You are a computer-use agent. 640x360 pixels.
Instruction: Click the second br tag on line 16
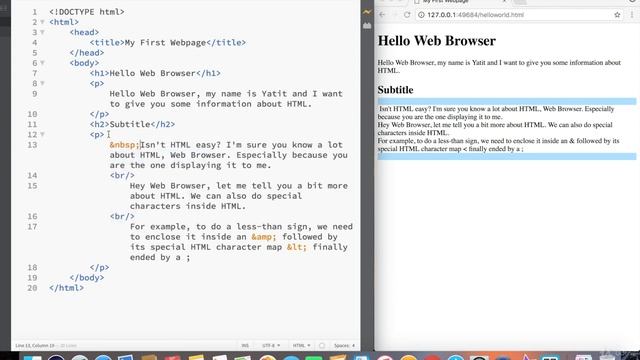122,216
